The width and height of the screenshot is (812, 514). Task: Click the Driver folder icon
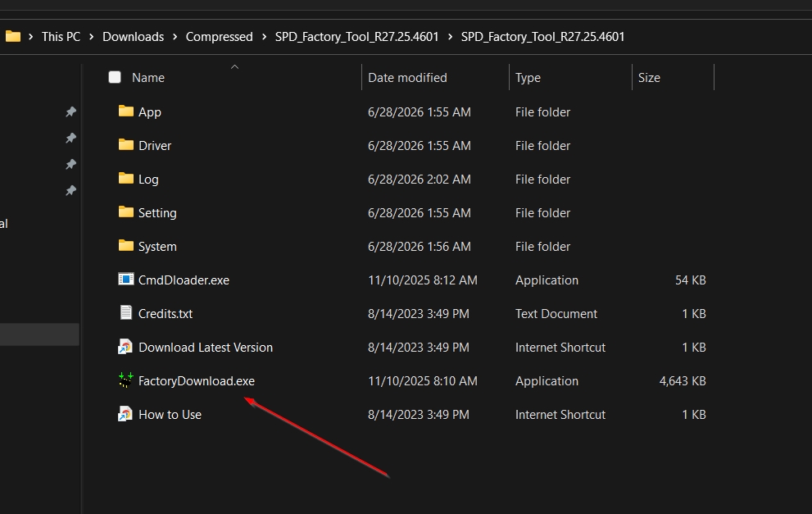coord(126,144)
